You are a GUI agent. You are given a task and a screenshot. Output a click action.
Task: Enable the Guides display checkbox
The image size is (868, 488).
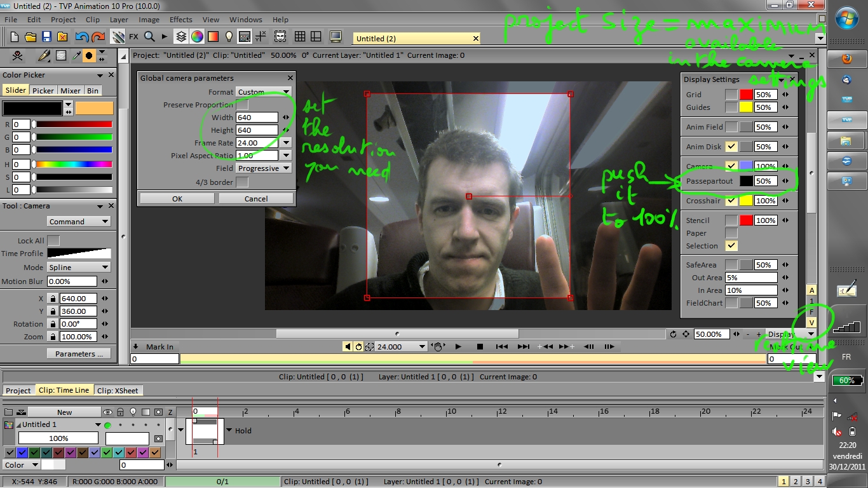click(731, 107)
